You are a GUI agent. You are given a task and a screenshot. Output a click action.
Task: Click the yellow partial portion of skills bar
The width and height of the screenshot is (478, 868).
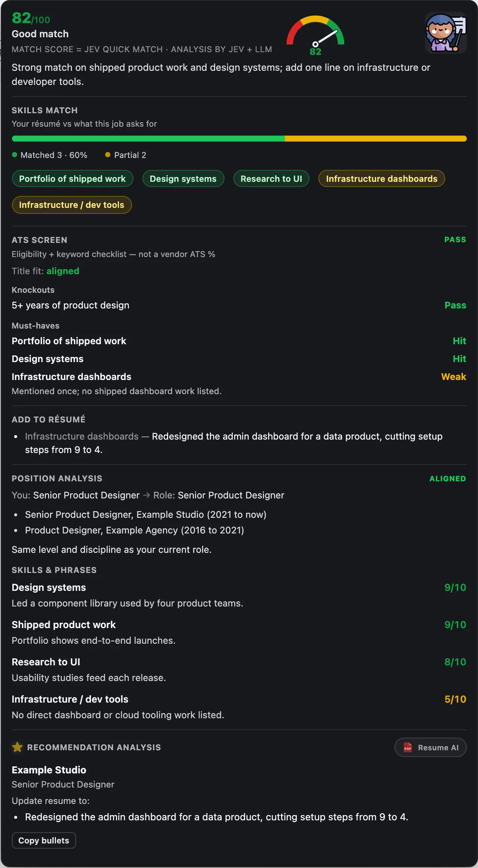click(x=376, y=139)
